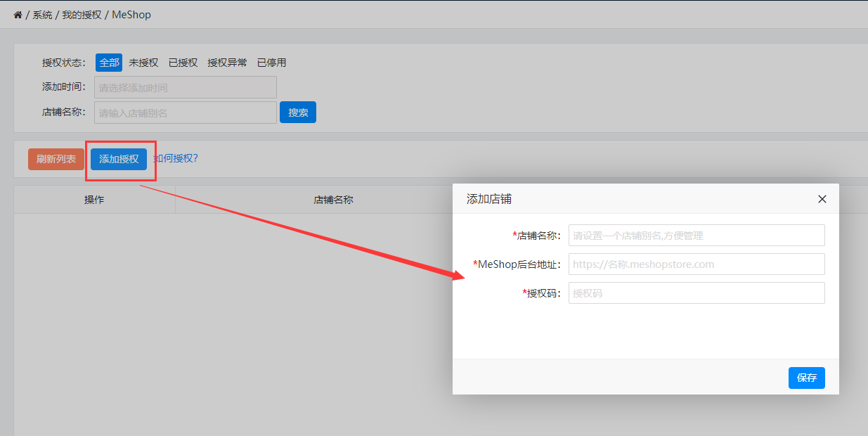Click MeShop in the breadcrumb
Viewport: 868px width, 436px height.
tap(131, 15)
